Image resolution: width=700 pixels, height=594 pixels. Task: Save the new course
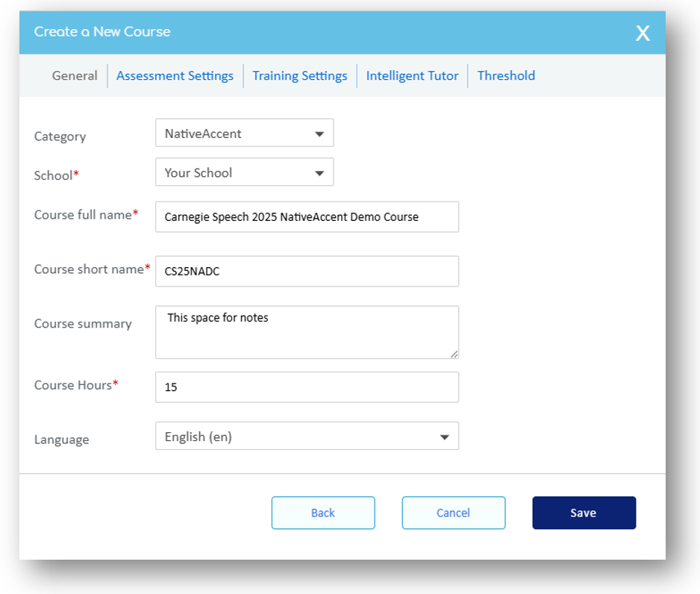point(584,513)
